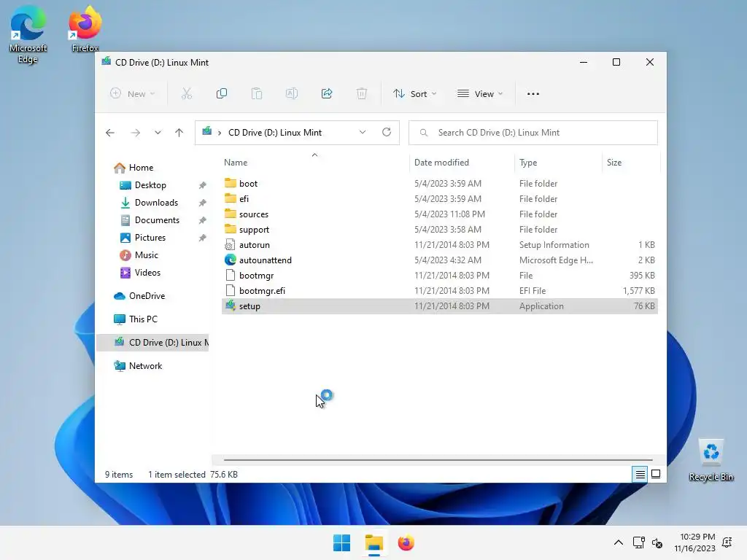Click the network status tray icon
The image size is (747, 560).
pyautogui.click(x=639, y=542)
